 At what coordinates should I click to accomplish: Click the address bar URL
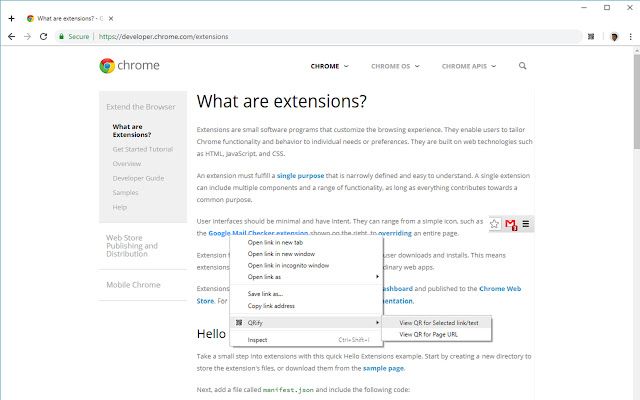(x=163, y=36)
